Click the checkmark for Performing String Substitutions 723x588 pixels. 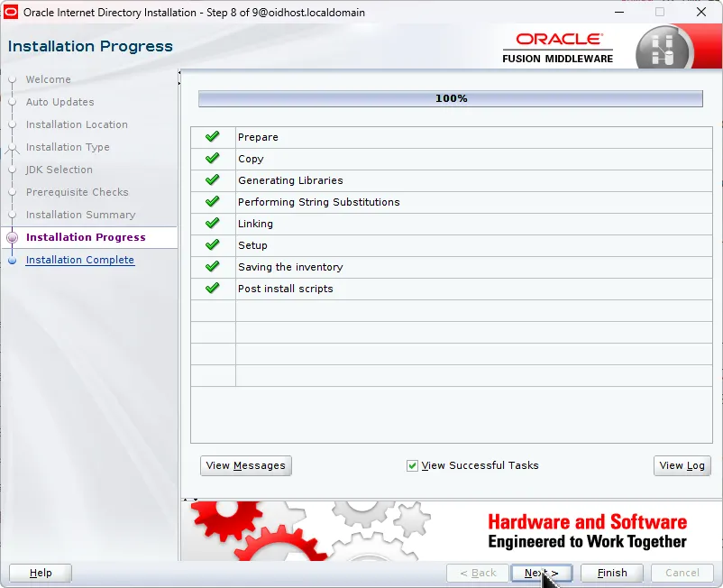213,201
